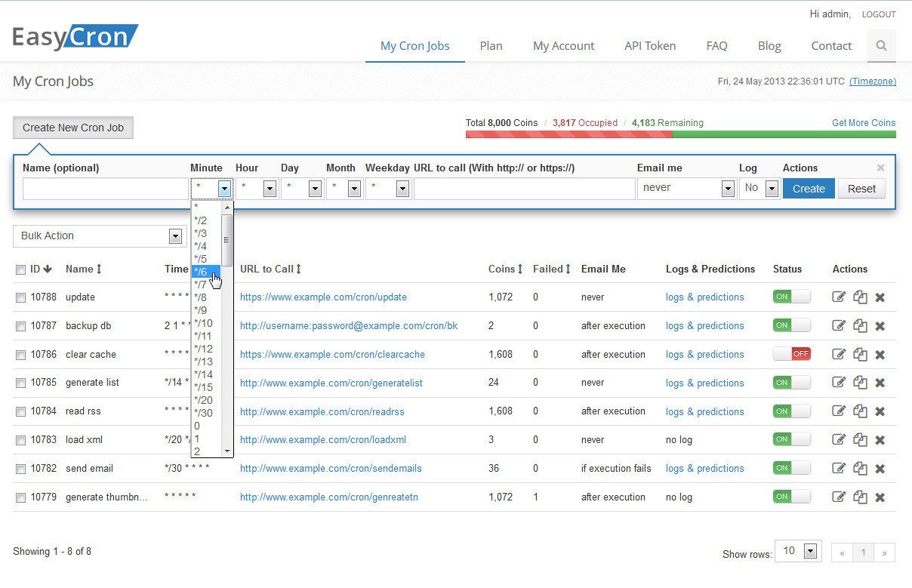
Task: Turn off the update job status switch
Action: (792, 297)
